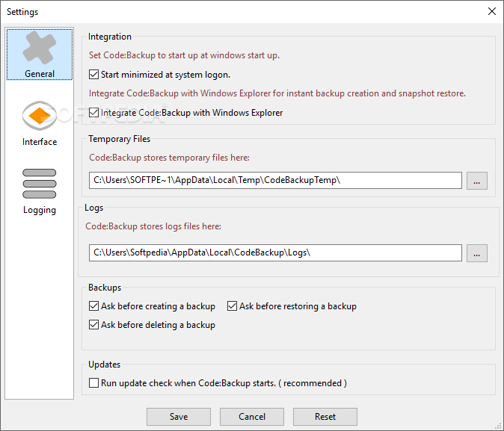Click the Reset button
Screen dimensions: 504x431
325,417
